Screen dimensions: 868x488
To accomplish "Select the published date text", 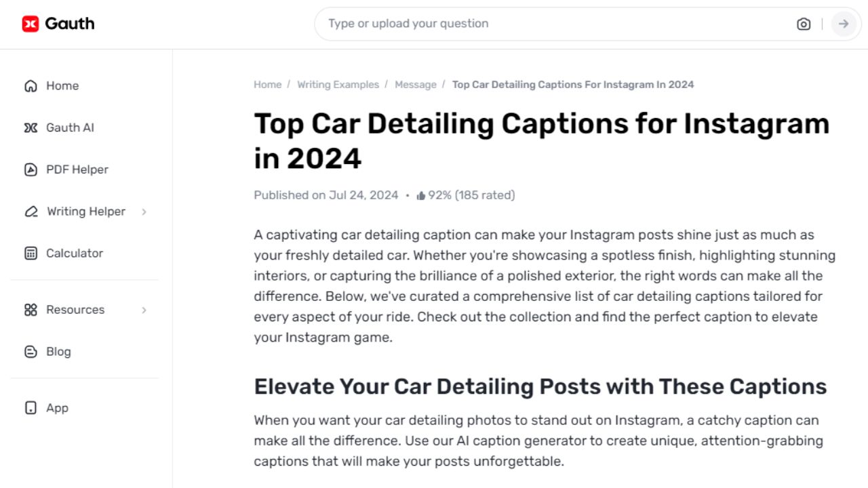I will click(x=325, y=195).
